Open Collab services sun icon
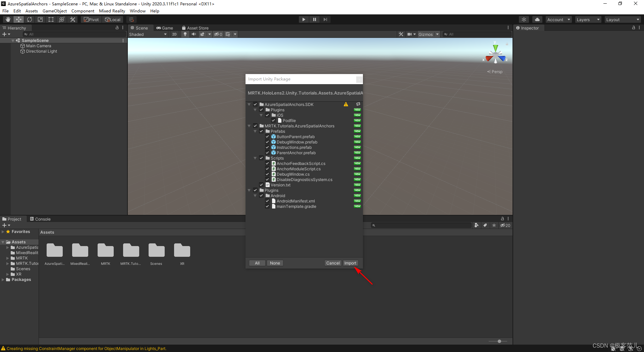The height and width of the screenshot is (352, 644). click(x=524, y=19)
